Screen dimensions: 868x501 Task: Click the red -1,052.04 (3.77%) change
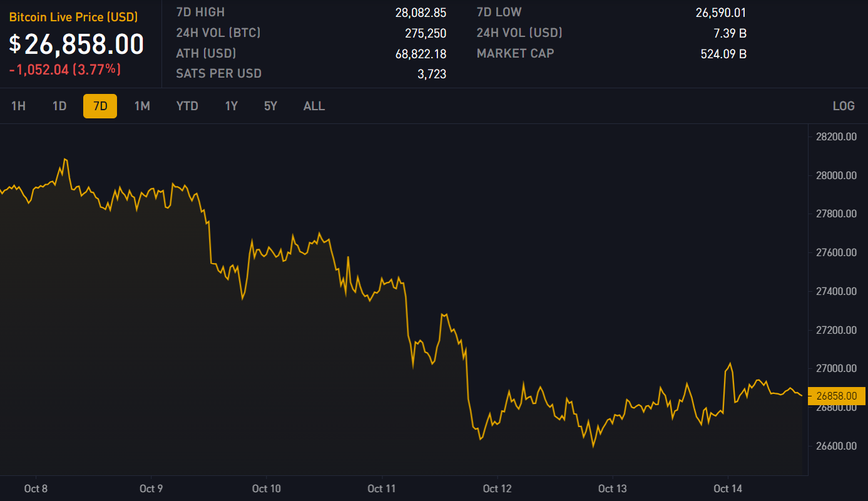pyautogui.click(x=65, y=70)
